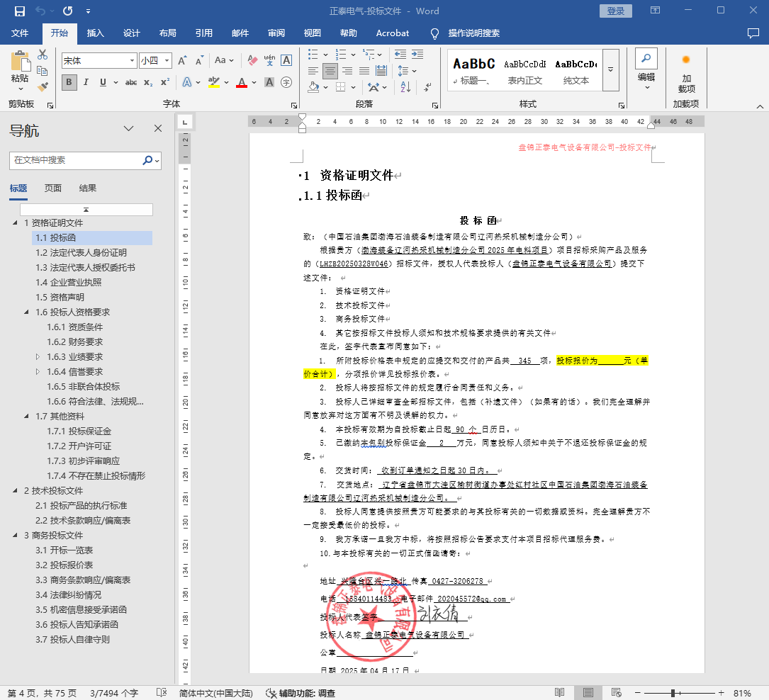The height and width of the screenshot is (700, 769).
Task: Switch navigation pane to 结果 (Results) tab
Action: pyautogui.click(x=88, y=188)
